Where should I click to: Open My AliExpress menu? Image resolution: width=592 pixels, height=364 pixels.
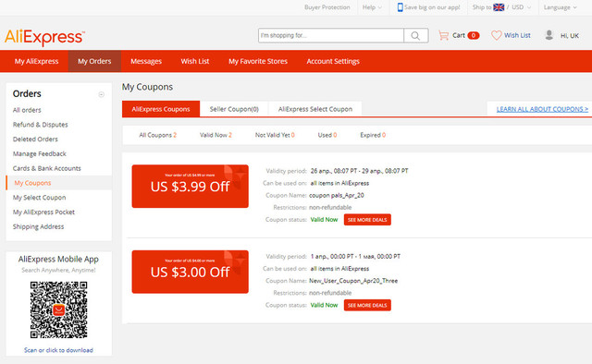[36, 61]
